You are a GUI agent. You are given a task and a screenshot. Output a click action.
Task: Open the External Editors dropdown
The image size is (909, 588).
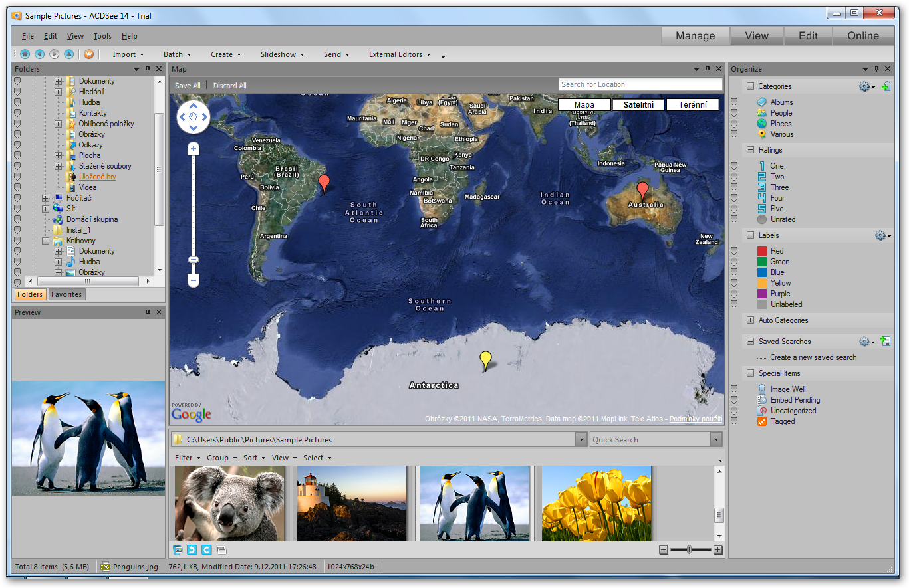pos(400,54)
